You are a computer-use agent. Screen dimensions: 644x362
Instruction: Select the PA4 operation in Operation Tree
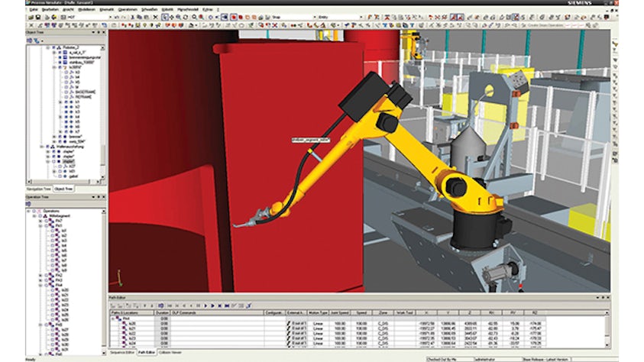click(x=59, y=285)
